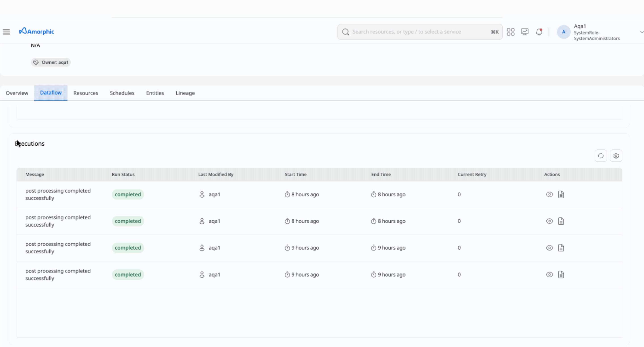Screen dimensions: 644x347
Task: Click completed badge in last row
Action: [x=128, y=275]
